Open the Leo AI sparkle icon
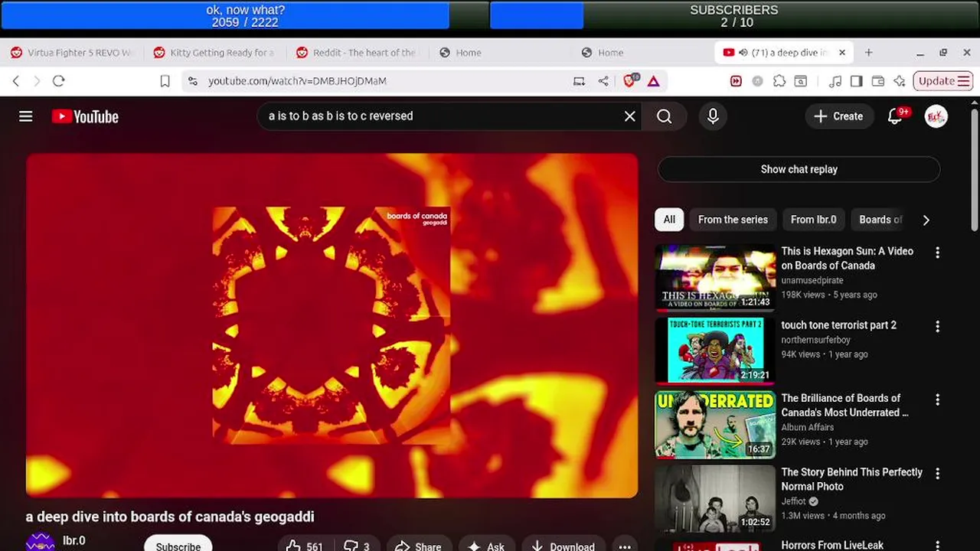Image resolution: width=980 pixels, height=551 pixels. point(900,81)
